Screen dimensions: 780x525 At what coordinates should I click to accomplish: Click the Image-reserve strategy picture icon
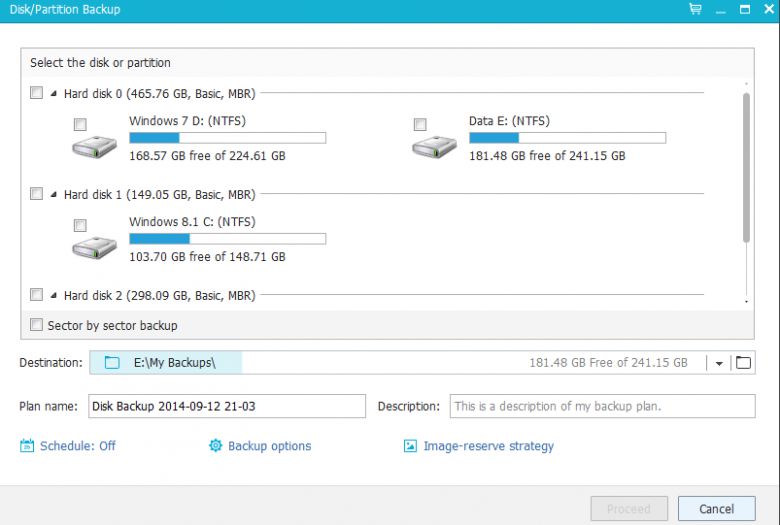click(410, 446)
